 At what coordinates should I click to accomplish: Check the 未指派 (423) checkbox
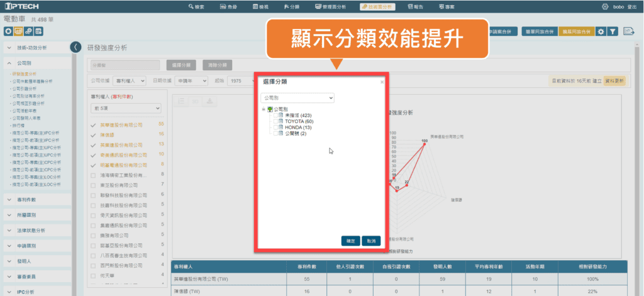[x=275, y=115]
